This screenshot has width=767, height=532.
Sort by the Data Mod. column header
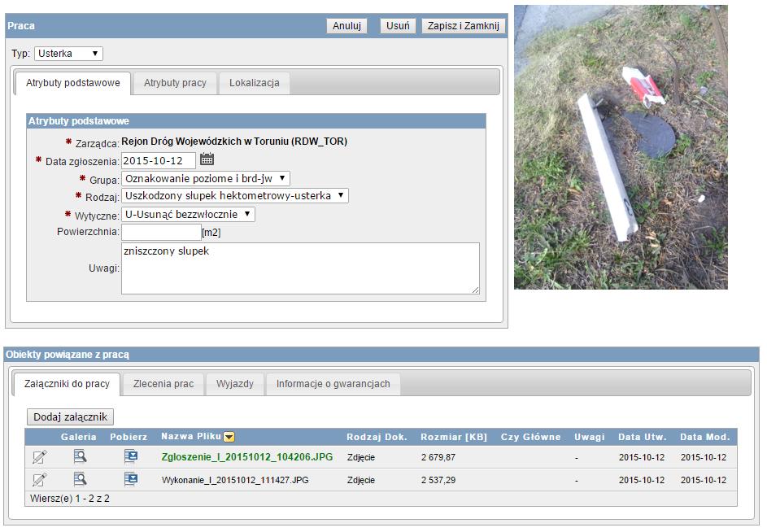click(x=705, y=437)
